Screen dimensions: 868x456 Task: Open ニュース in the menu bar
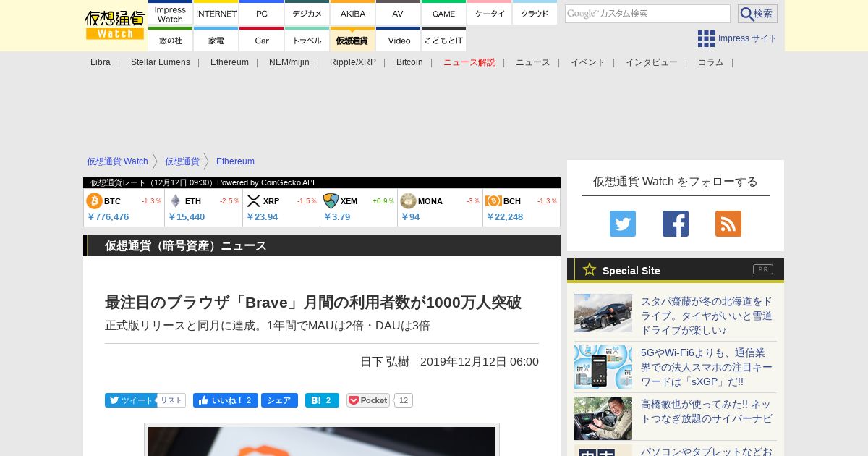(x=533, y=62)
